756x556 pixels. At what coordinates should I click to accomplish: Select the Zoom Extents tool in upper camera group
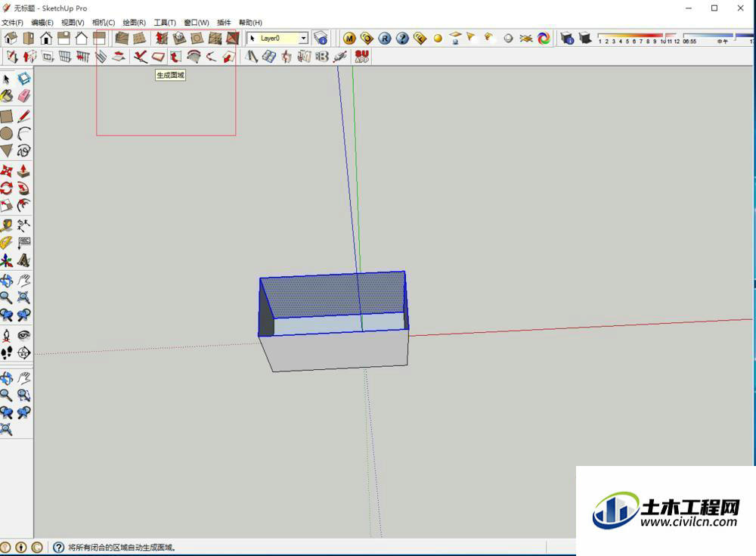[x=23, y=298]
